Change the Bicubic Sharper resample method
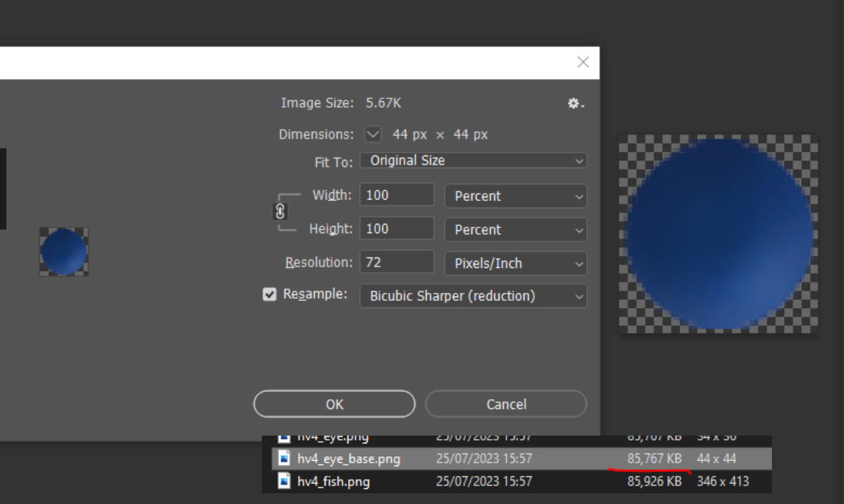The height and width of the screenshot is (504, 844). 473,296
